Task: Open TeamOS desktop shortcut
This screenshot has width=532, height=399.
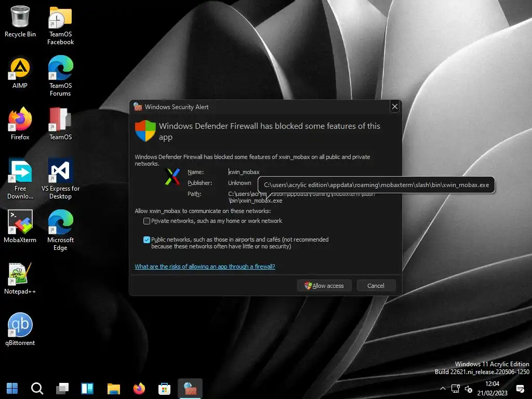Action: click(x=60, y=124)
